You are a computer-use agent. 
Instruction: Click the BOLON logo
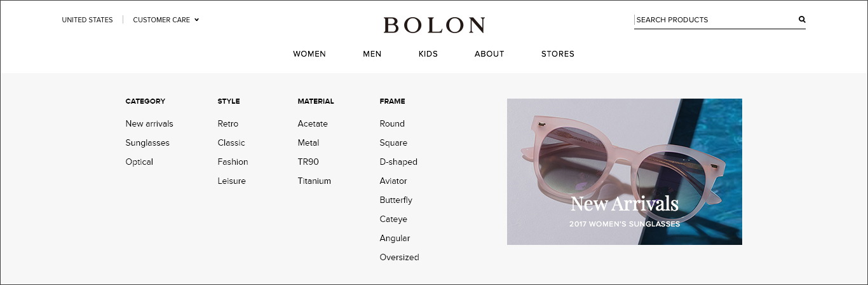434,25
